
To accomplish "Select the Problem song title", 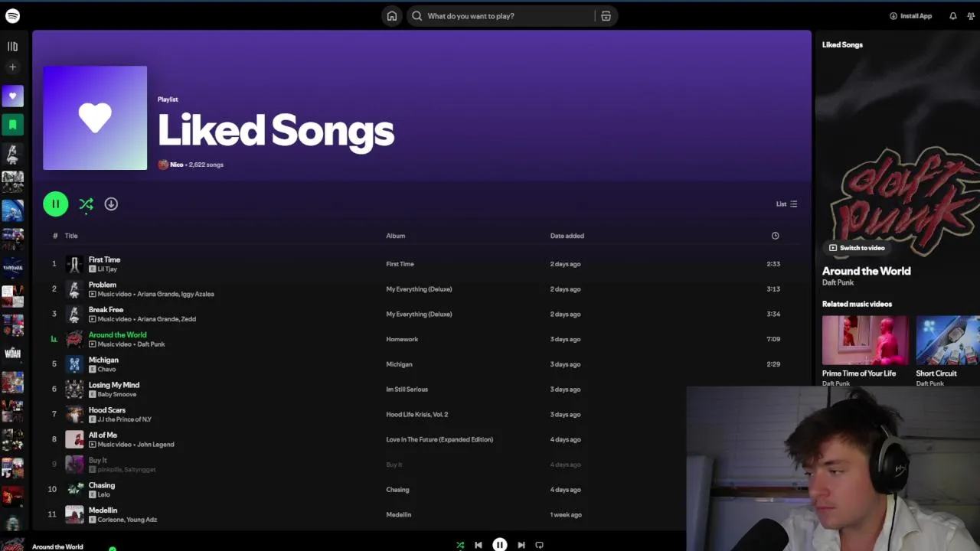I will click(103, 285).
